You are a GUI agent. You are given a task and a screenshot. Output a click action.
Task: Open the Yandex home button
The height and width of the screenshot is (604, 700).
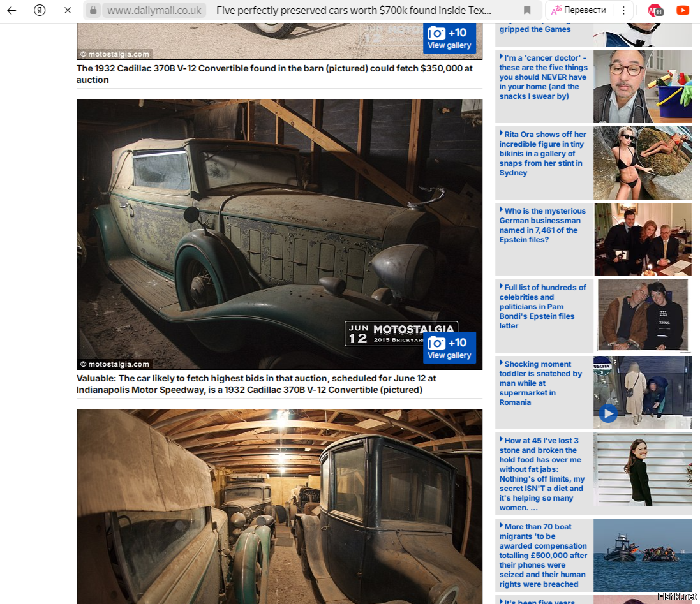[x=40, y=10]
